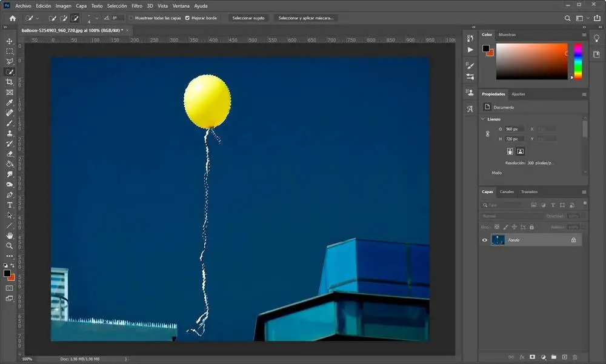Open the Filtro menu
The width and height of the screenshot is (606, 364).
(137, 5)
